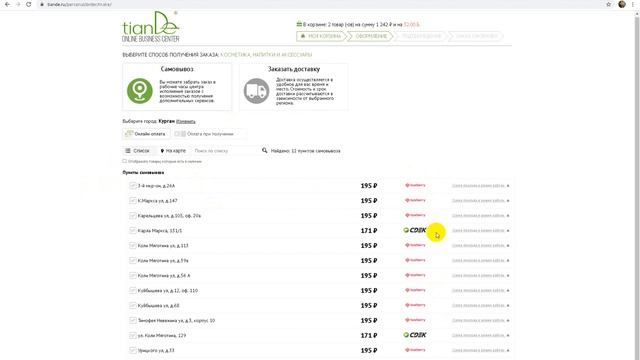Expand directions and hours for Коли Мяготина ул, д.56 А

(x=480, y=276)
